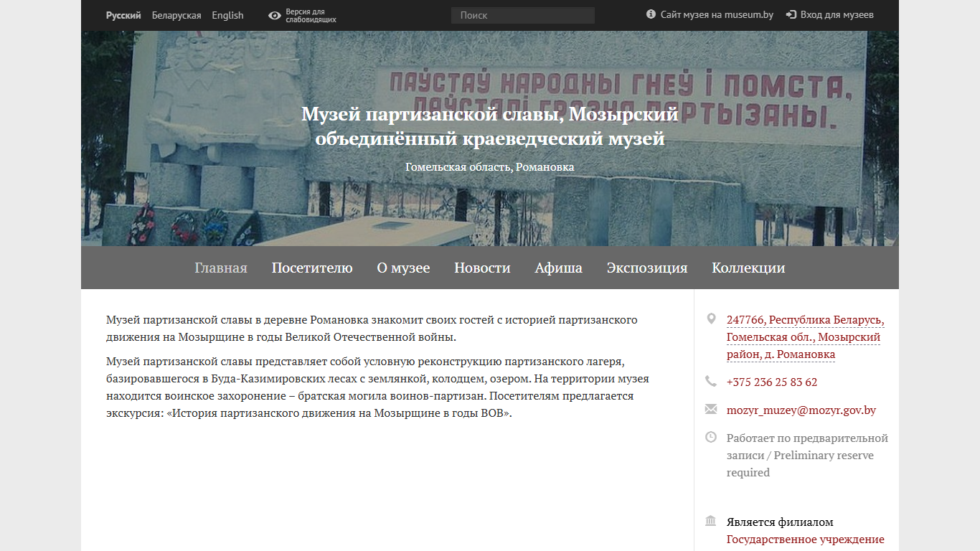Image resolution: width=980 pixels, height=551 pixels.
Task: Switch language to Беларуская
Action: [176, 15]
